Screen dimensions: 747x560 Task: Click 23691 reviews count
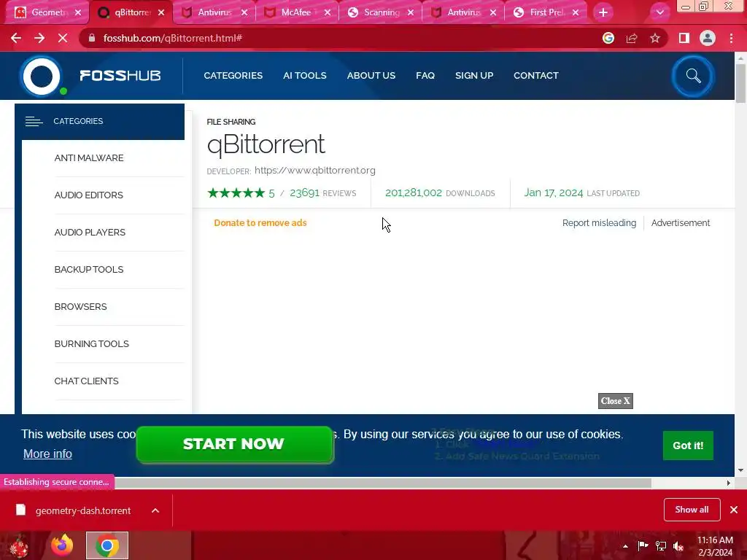[304, 192]
